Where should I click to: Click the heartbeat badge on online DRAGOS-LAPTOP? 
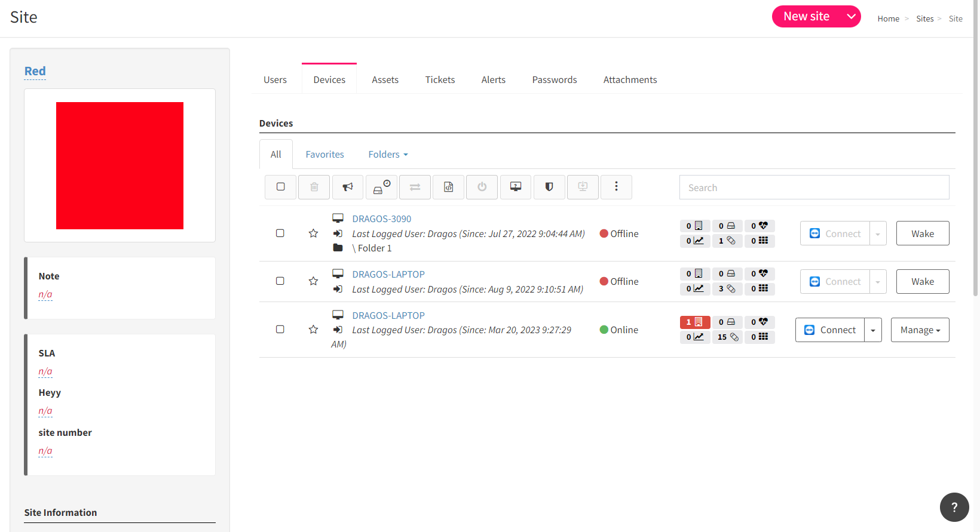point(759,322)
